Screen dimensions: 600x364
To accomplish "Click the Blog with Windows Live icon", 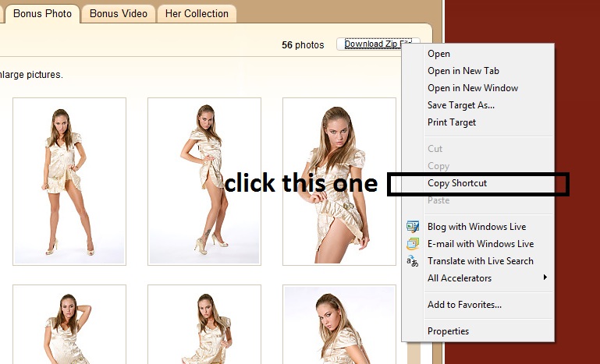I will coord(413,227).
